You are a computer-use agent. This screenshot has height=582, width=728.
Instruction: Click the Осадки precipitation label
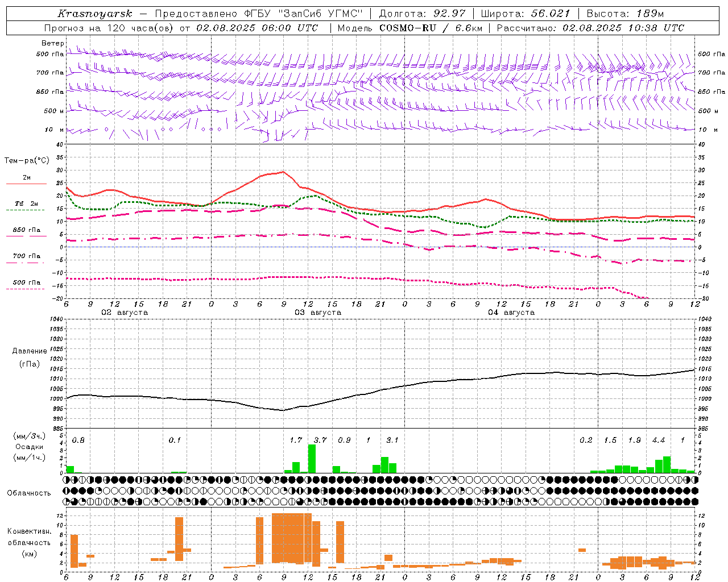30,447
